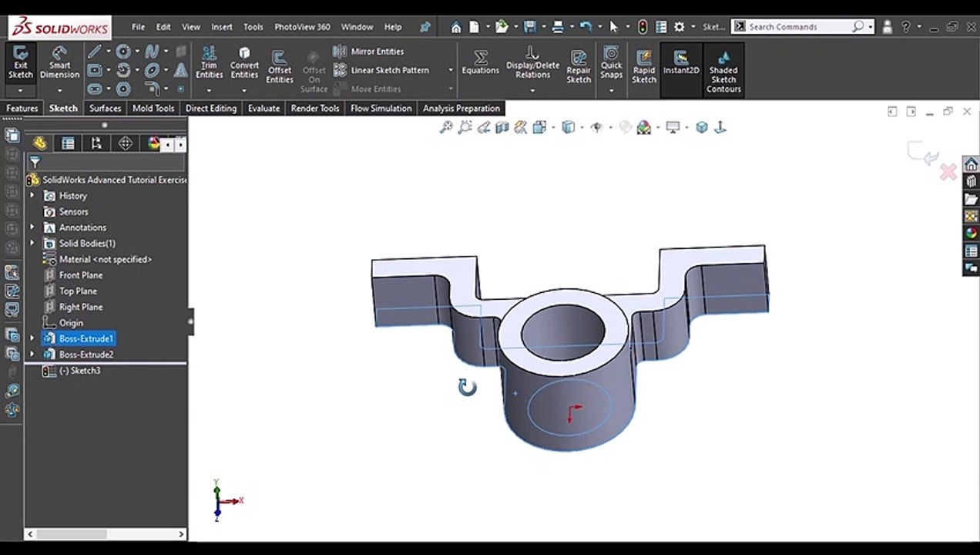Viewport: 980px width, 555px height.
Task: Pick the Ellipse sketch tool
Action: tap(152, 70)
